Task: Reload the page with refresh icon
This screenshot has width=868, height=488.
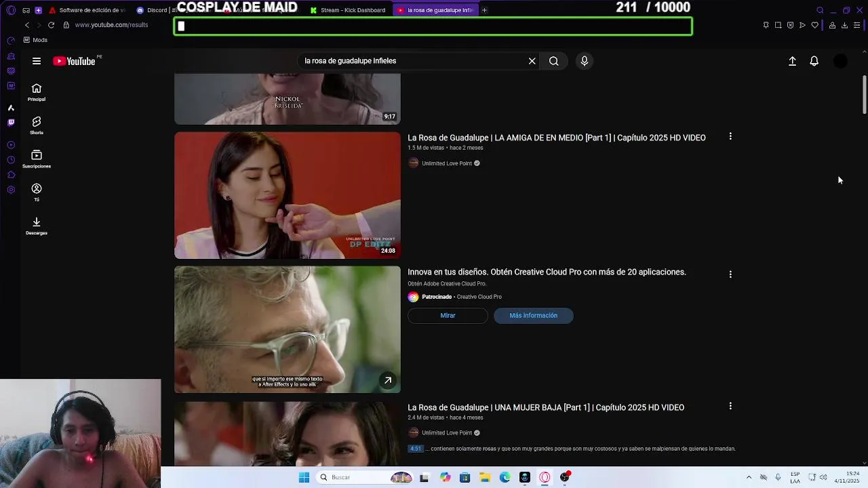Action: (51, 25)
